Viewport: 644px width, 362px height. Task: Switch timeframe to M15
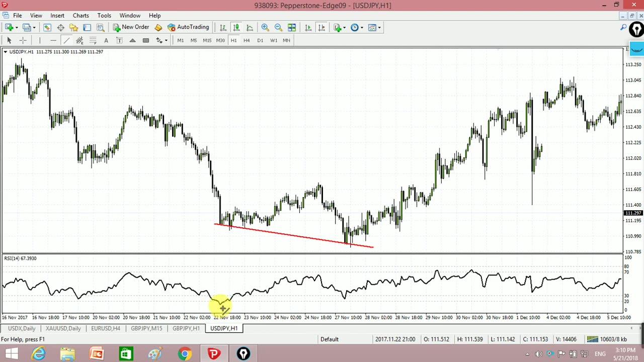pyautogui.click(x=207, y=40)
